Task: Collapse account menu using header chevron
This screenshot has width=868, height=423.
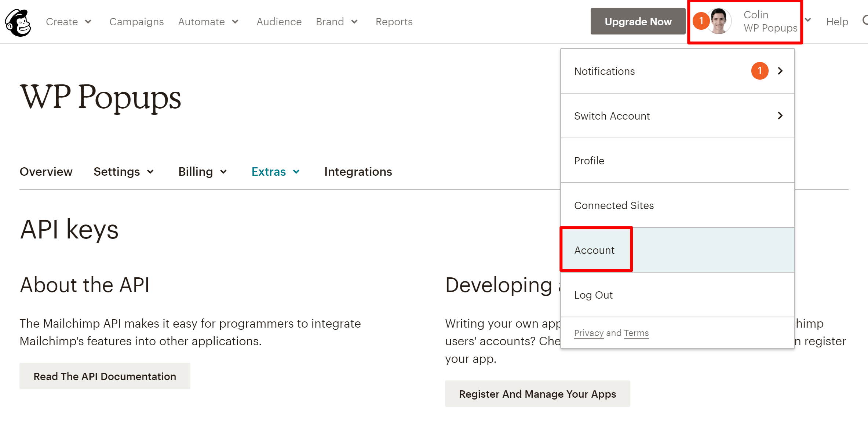Action: (808, 20)
